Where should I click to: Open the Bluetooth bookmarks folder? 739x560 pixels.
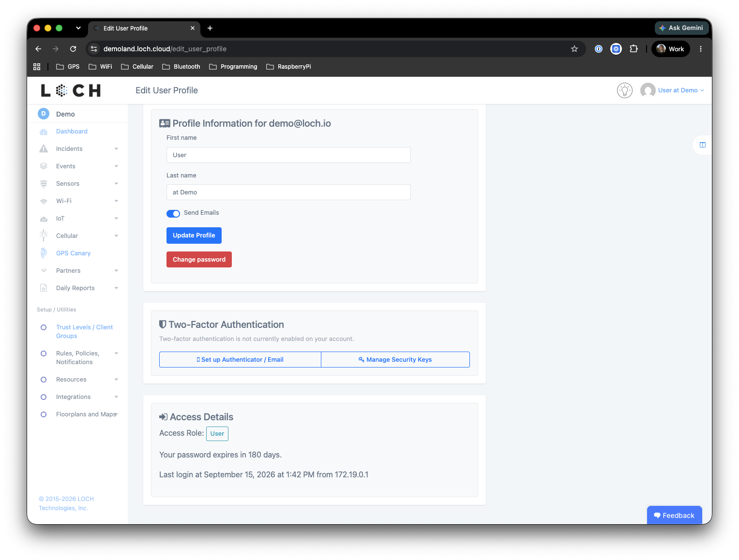[181, 67]
